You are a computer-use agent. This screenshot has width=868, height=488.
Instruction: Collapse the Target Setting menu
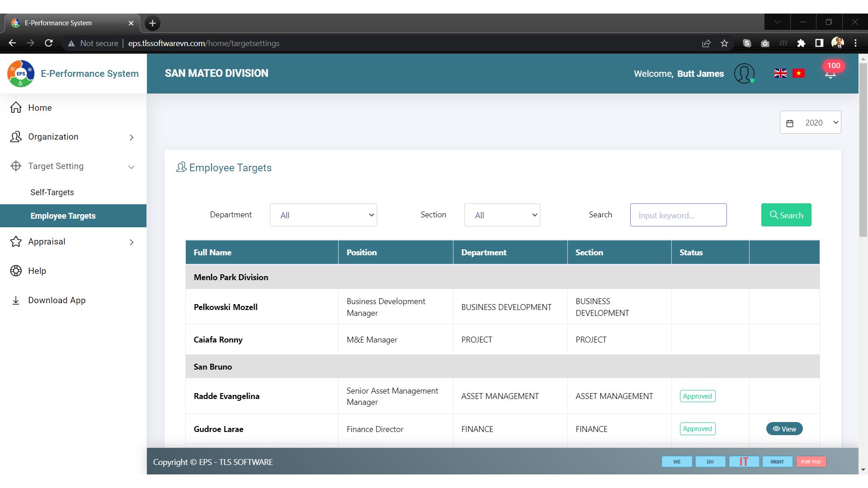72,166
